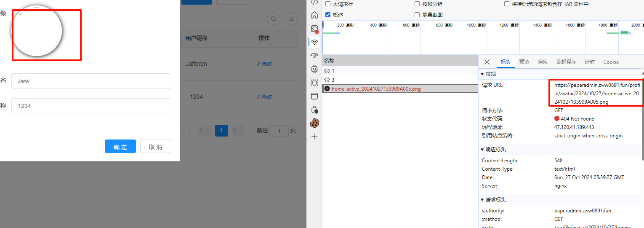Screen dimensions: 644x228
Task: Select the Network wifi icon in sidebar
Action: coord(314,42)
